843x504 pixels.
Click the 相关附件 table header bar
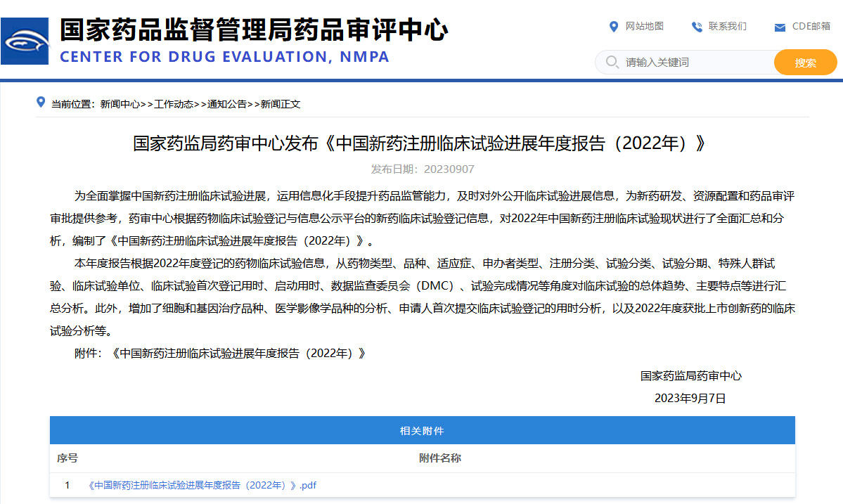[x=423, y=430]
